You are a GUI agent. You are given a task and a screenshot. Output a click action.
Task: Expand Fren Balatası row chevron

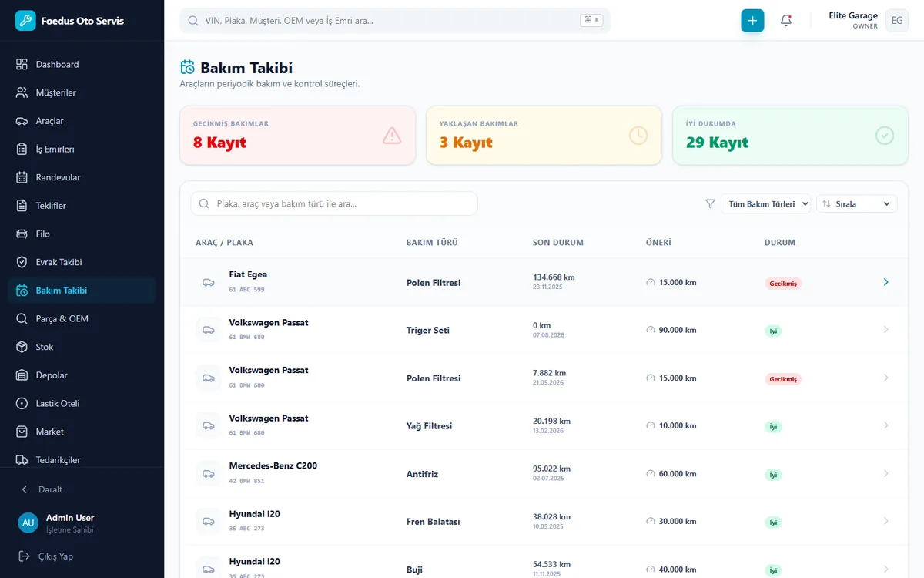[x=885, y=521]
